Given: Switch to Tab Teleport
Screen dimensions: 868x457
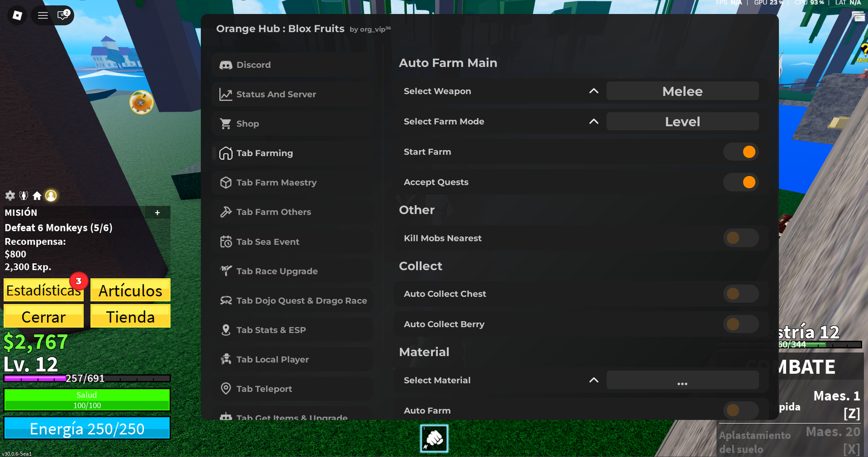Looking at the screenshot, I should coord(264,389).
